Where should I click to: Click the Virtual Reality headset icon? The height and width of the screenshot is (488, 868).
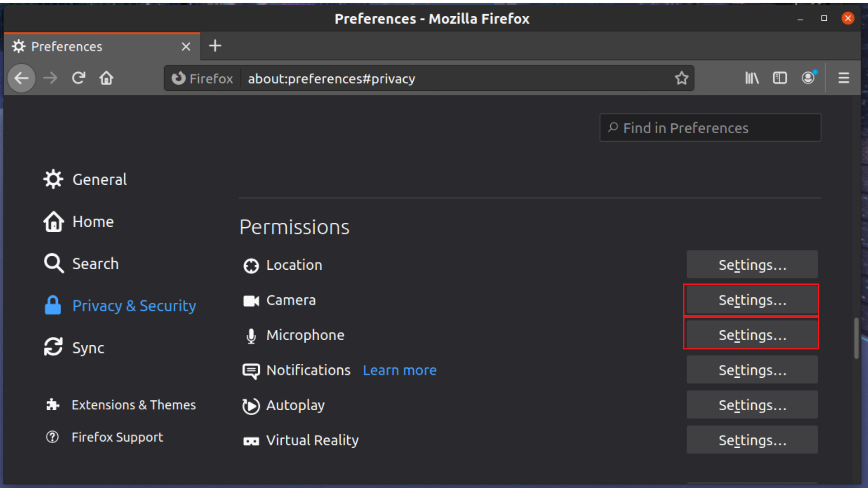coord(251,441)
